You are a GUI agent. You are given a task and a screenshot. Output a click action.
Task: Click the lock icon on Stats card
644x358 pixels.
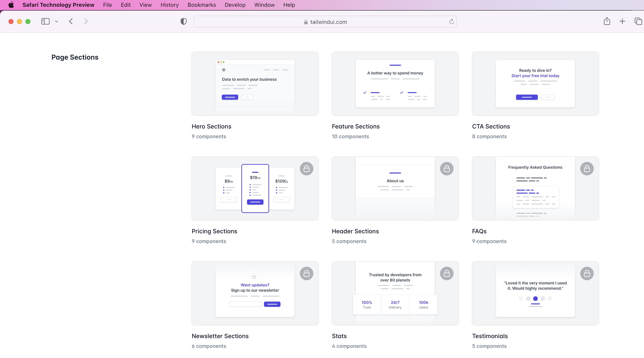pyautogui.click(x=447, y=273)
